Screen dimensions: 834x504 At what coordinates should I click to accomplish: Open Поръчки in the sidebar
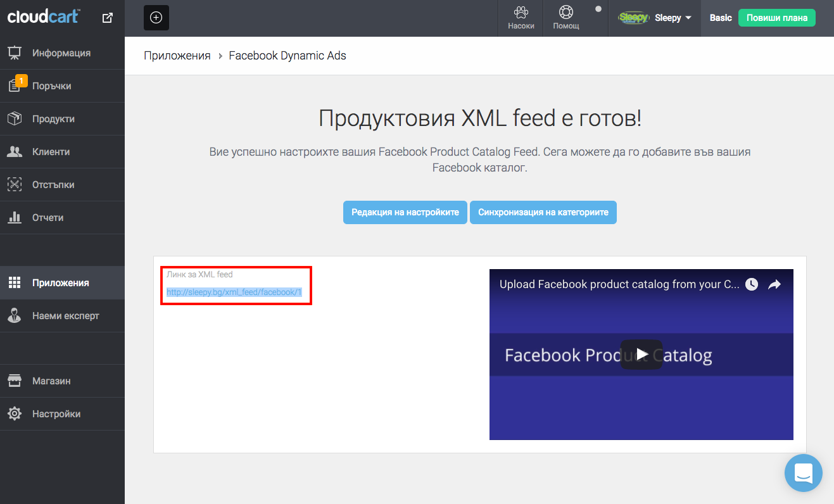62,86
